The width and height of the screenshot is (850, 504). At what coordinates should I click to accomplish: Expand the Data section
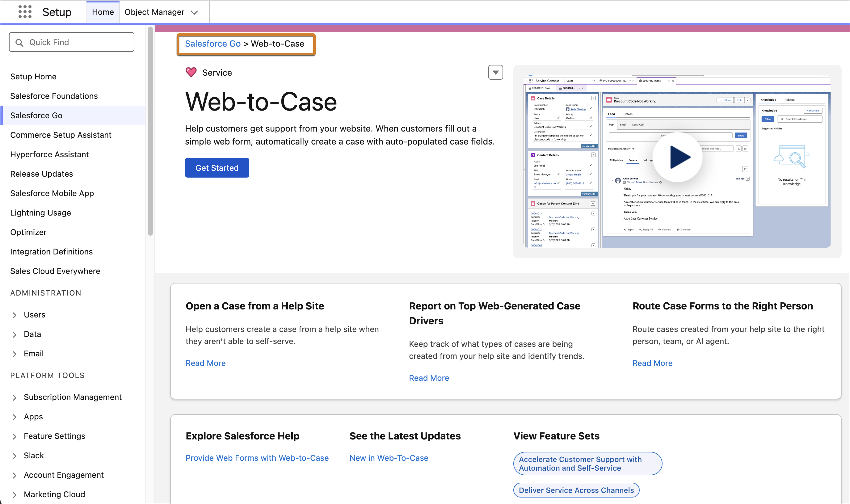(14, 334)
